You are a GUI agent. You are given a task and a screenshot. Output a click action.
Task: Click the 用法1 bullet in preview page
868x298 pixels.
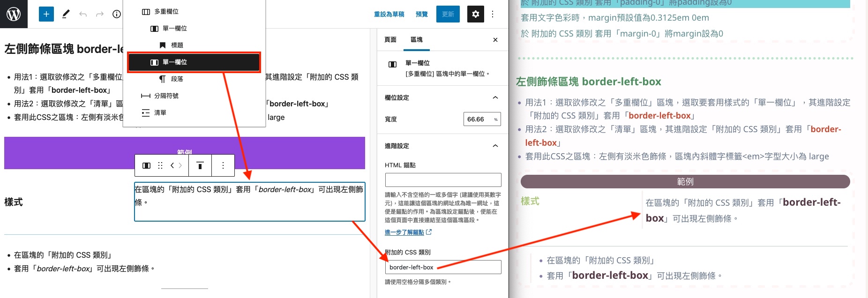pyautogui.click(x=688, y=109)
